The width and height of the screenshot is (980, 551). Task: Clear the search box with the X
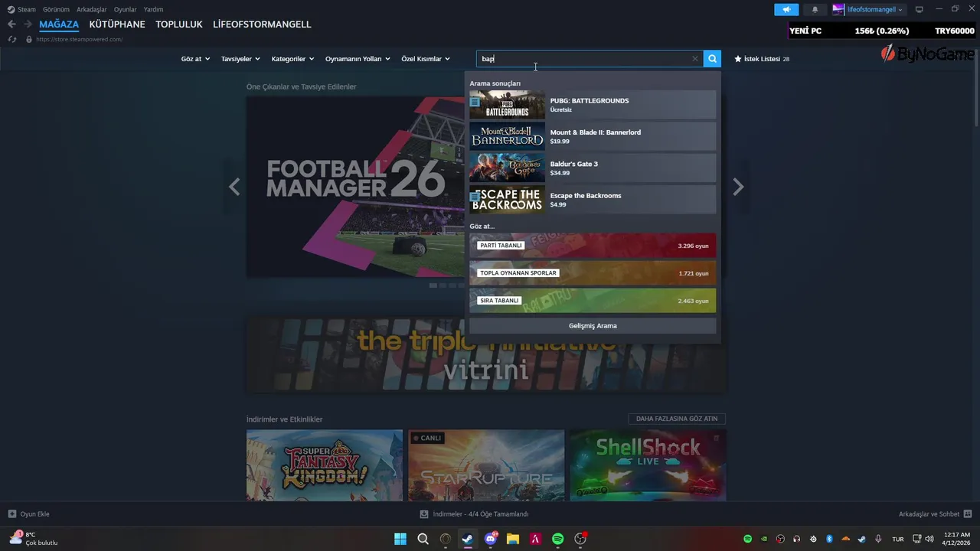pyautogui.click(x=695, y=59)
